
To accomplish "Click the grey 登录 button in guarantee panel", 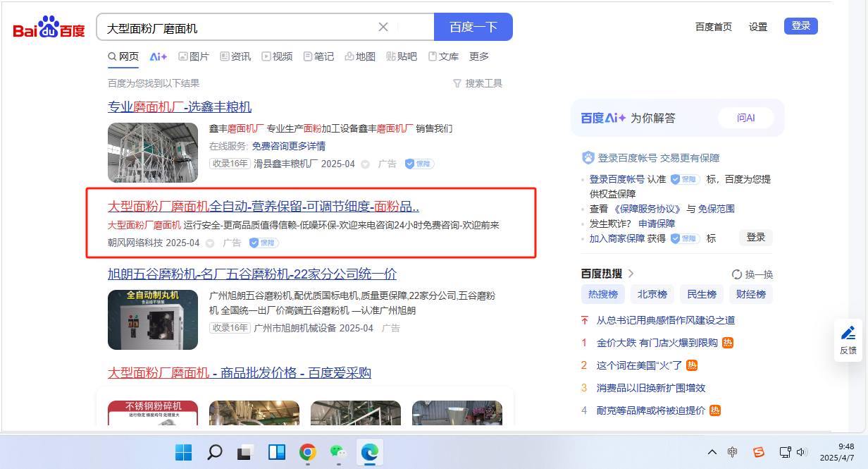I will tap(756, 238).
